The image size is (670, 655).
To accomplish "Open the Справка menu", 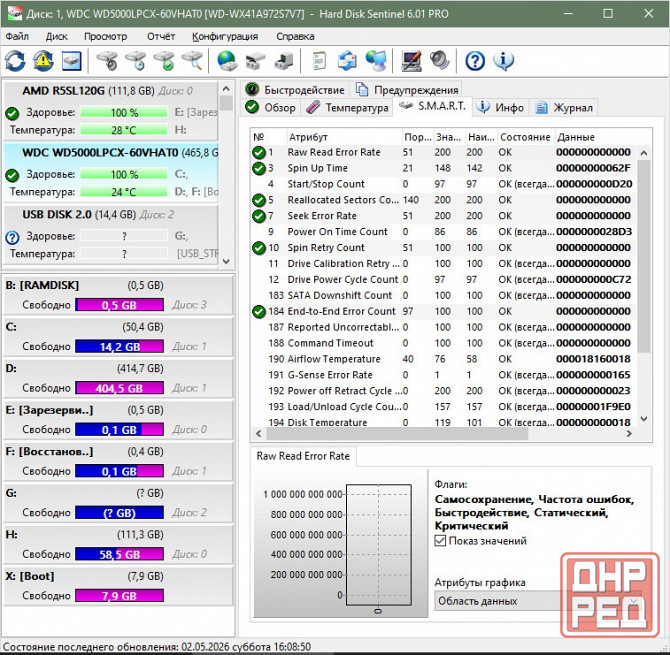I will (295, 36).
